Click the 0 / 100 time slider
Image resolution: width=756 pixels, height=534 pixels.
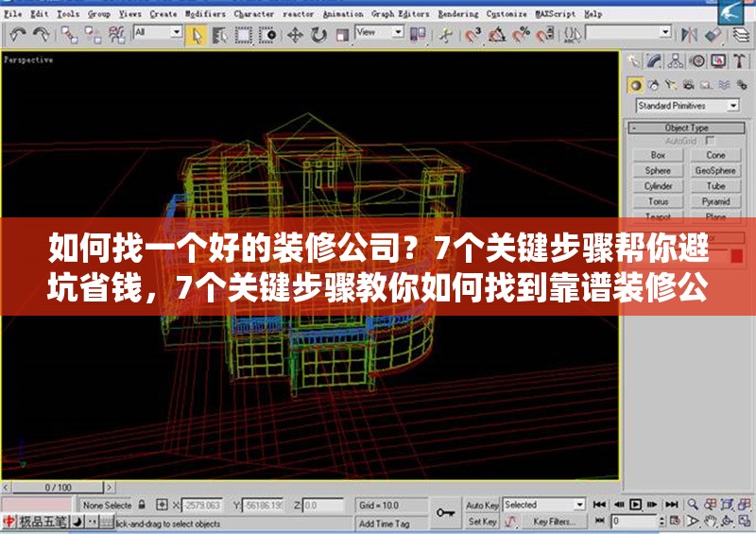[60, 488]
